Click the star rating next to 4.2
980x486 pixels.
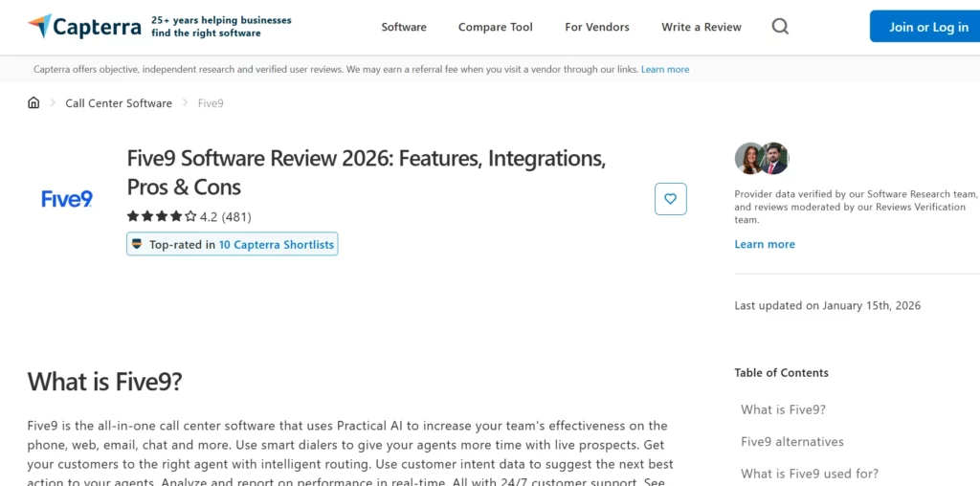(161, 217)
